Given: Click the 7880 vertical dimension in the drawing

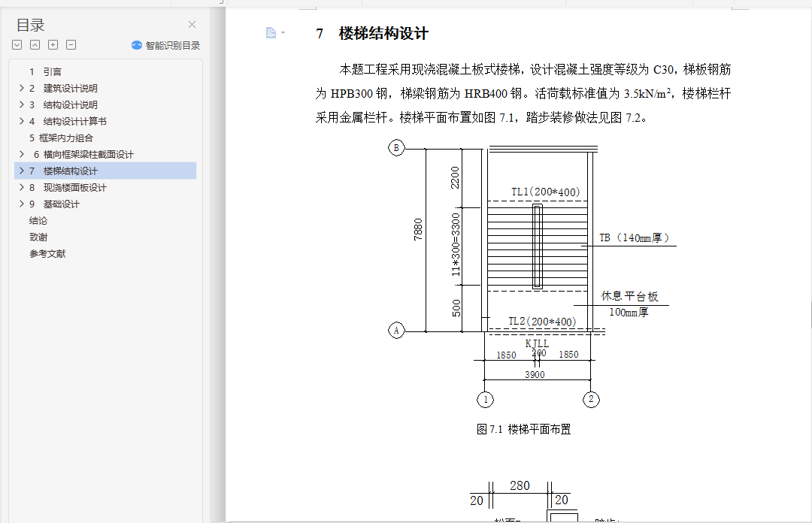Looking at the screenshot, I should click(418, 229).
